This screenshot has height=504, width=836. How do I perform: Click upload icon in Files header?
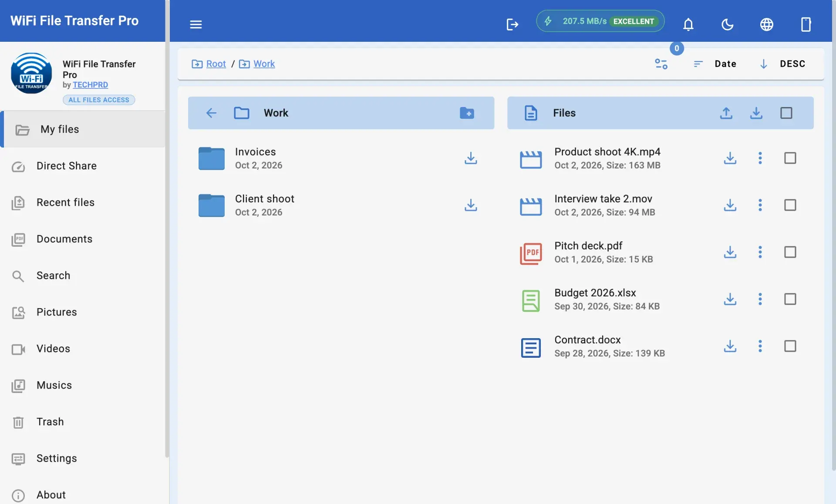tap(726, 113)
